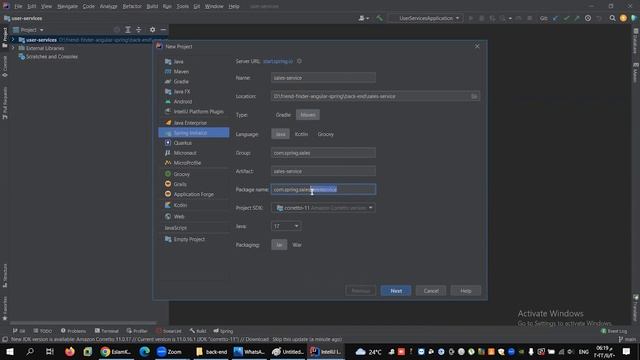Open Terminal tool window tab
The width and height of the screenshot is (640, 360).
coord(107,331)
